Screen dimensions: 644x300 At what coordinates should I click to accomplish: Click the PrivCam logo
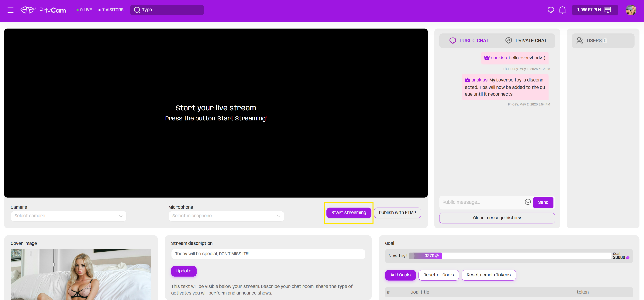point(43,10)
